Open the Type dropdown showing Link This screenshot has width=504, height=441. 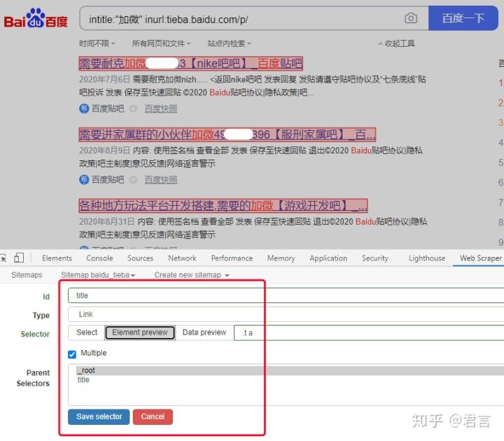click(286, 314)
